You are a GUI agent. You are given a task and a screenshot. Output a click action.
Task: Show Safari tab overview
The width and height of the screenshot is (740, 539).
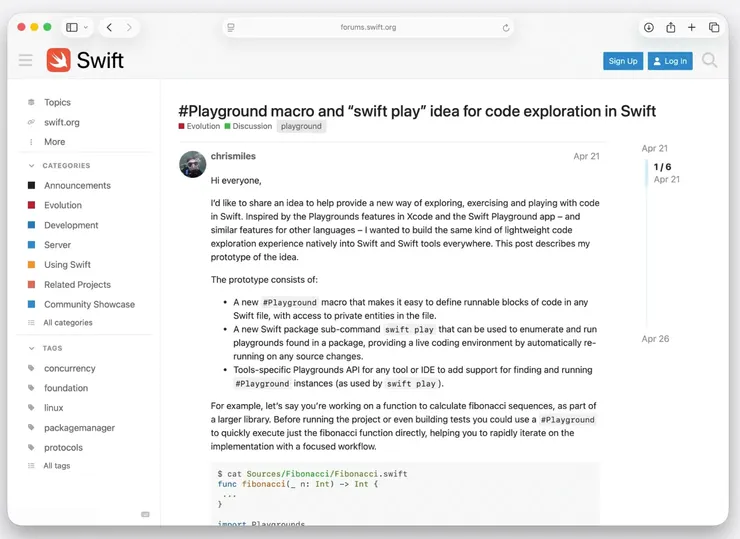tap(714, 27)
